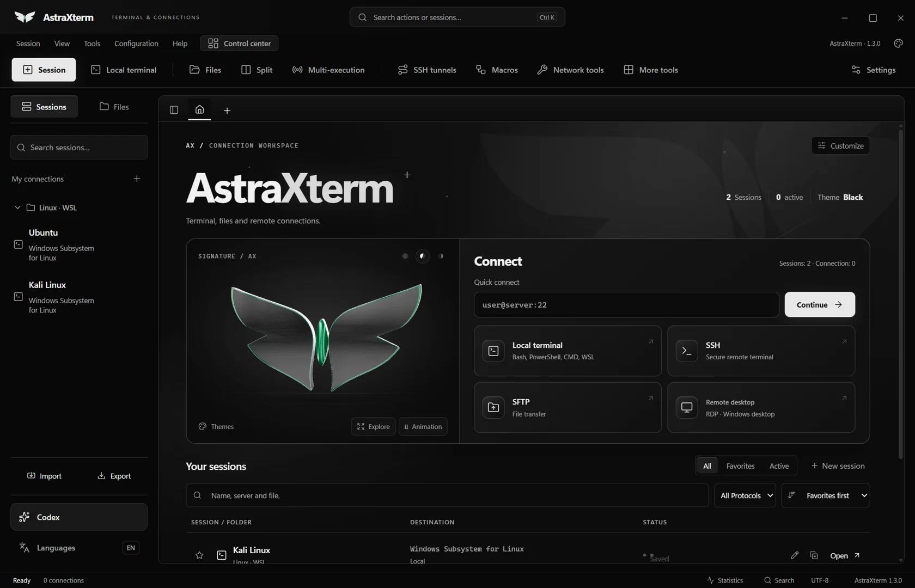Click UTF-8 encoding in status bar
This screenshot has height=588, width=915.
click(x=820, y=580)
